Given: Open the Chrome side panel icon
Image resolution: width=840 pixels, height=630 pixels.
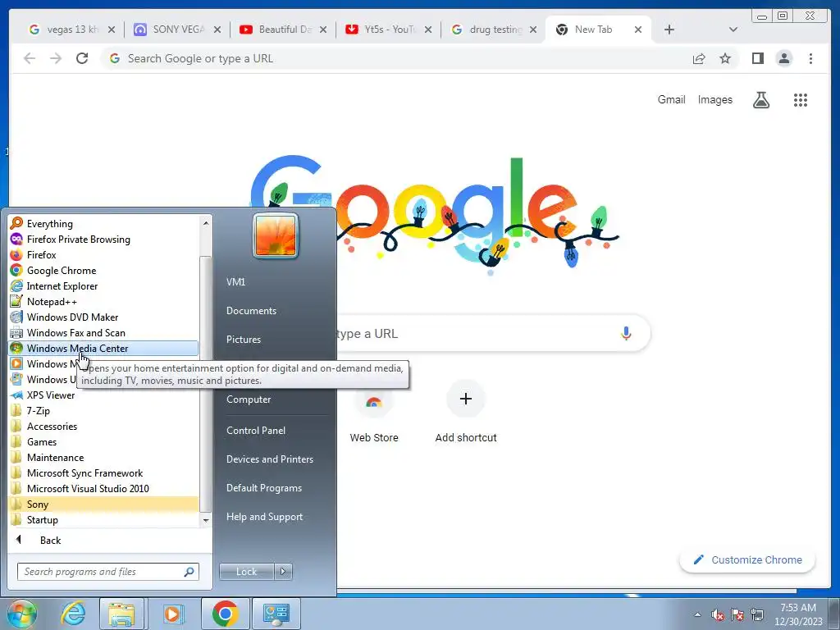Looking at the screenshot, I should 757,58.
